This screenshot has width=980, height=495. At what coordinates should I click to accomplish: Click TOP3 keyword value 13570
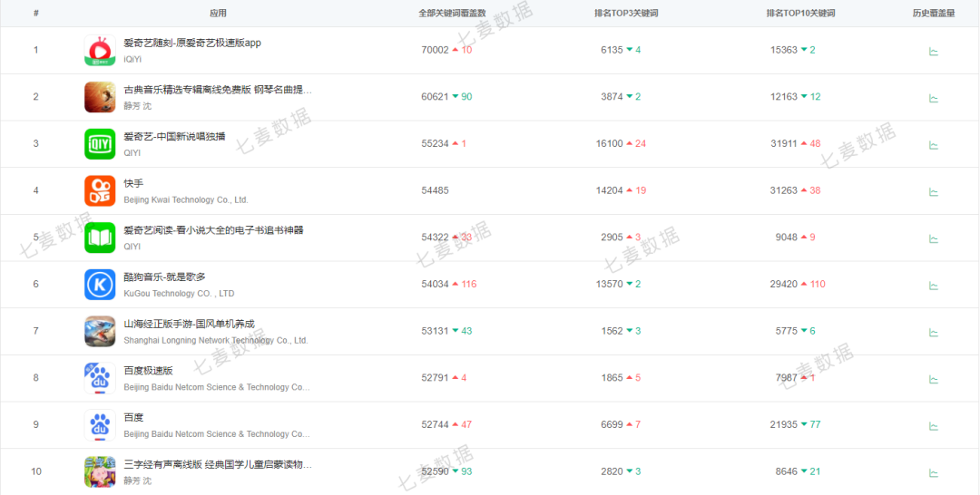610,284
